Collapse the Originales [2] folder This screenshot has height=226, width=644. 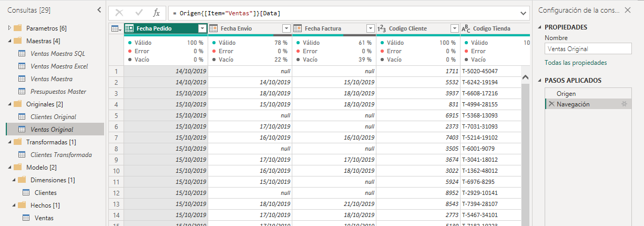click(x=9, y=104)
